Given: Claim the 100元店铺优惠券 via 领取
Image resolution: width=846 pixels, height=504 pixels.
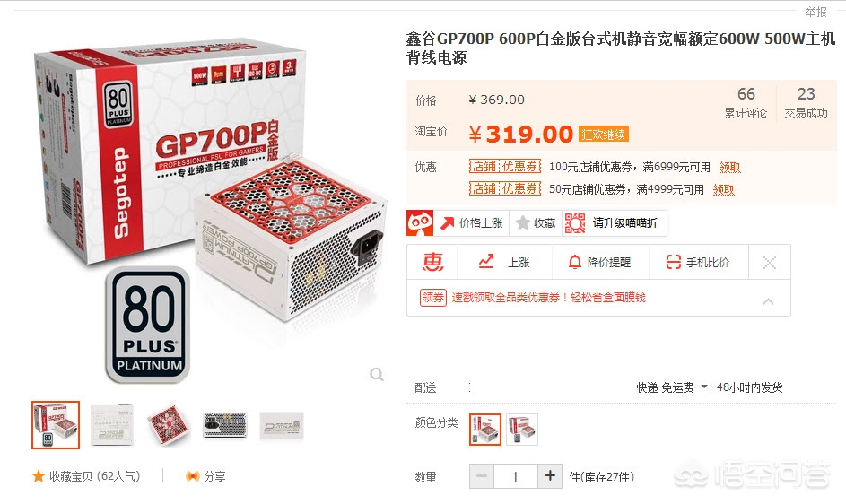Looking at the screenshot, I should click(x=730, y=168).
